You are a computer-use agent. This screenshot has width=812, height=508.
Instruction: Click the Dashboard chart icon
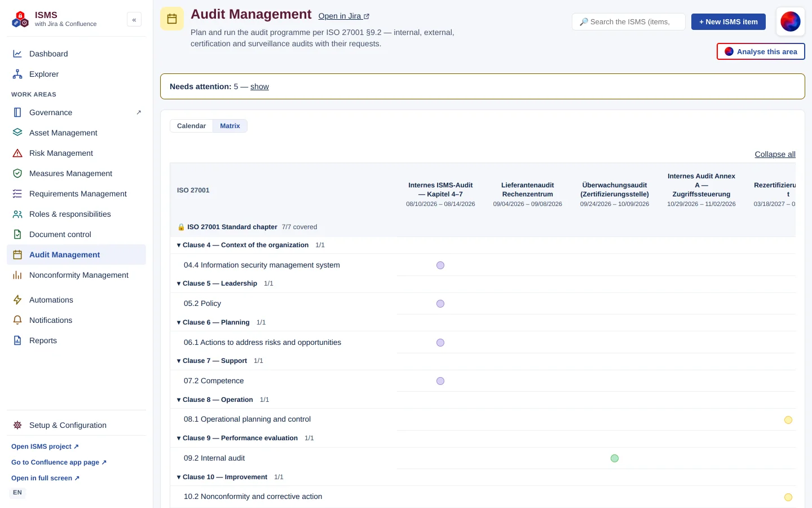[x=17, y=54]
